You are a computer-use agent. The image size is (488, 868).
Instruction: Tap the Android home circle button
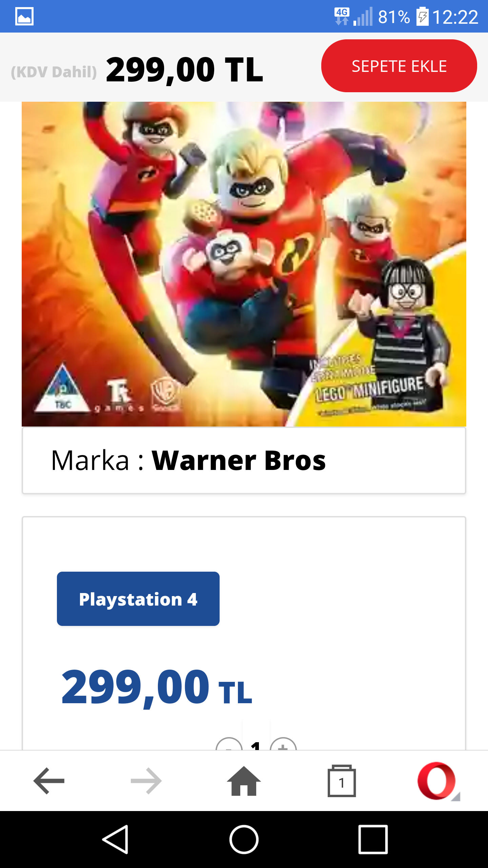point(244,839)
